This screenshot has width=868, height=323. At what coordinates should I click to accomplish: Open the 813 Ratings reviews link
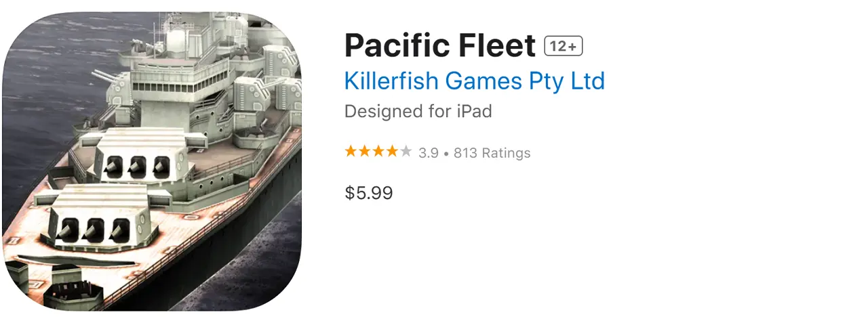492,153
